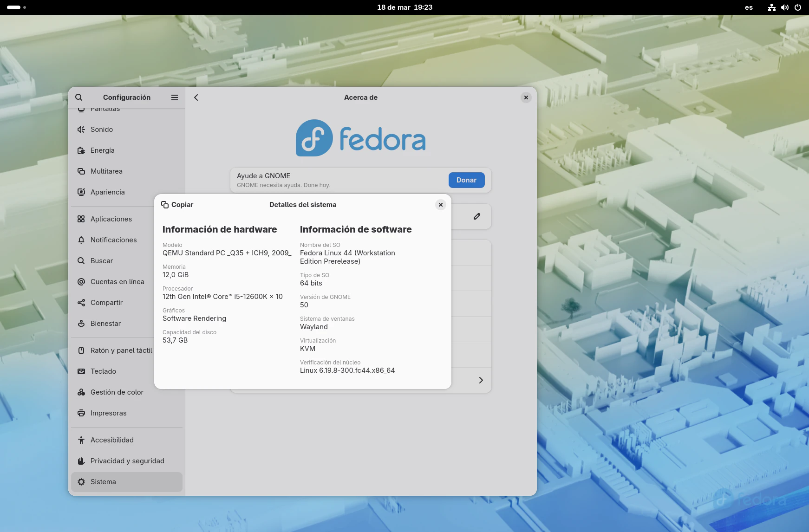Click the search icon in Configuración sidebar
Viewport: 809px width, 532px height.
[x=79, y=97]
